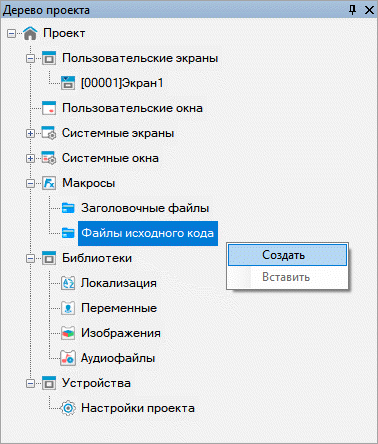Click the Библиотеки icon
The width and height of the screenshot is (378, 444).
pos(49,258)
